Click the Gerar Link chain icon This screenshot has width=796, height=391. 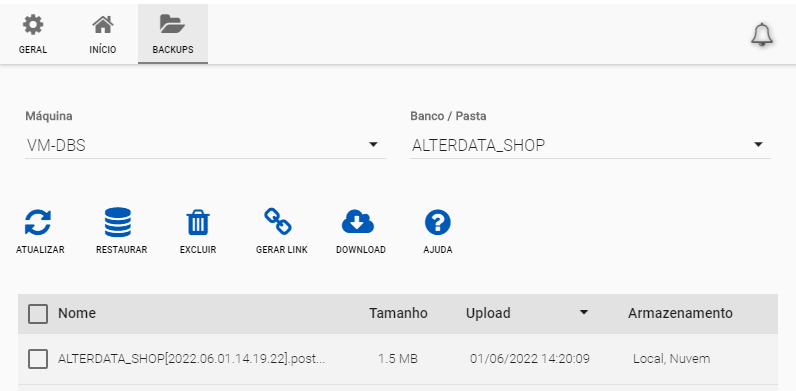point(278,221)
